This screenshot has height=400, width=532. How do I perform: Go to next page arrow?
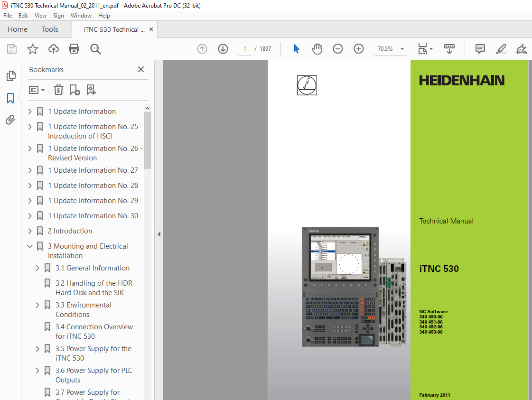223,49
